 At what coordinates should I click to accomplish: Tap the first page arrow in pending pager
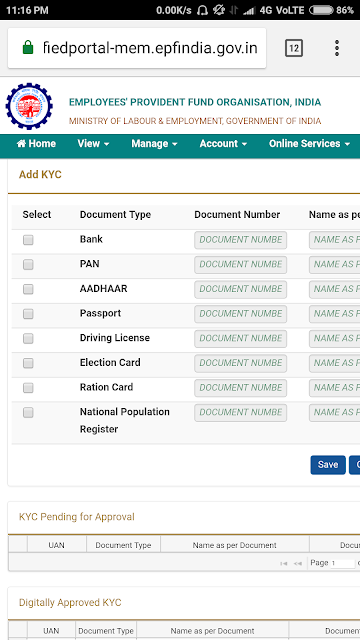284,563
